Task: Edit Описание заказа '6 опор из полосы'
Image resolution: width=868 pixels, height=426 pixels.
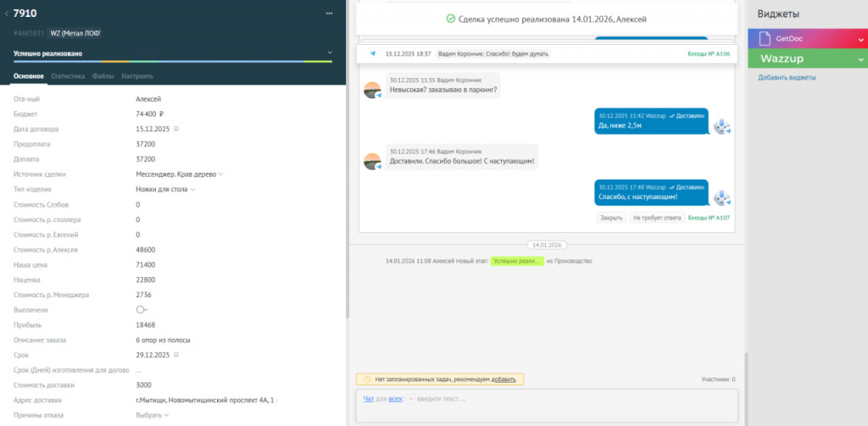Action: click(164, 340)
